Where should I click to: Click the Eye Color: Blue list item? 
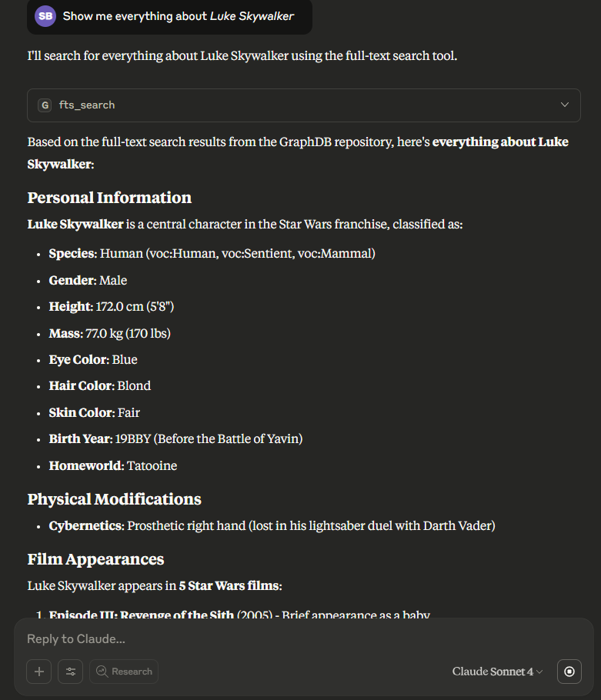coord(93,360)
